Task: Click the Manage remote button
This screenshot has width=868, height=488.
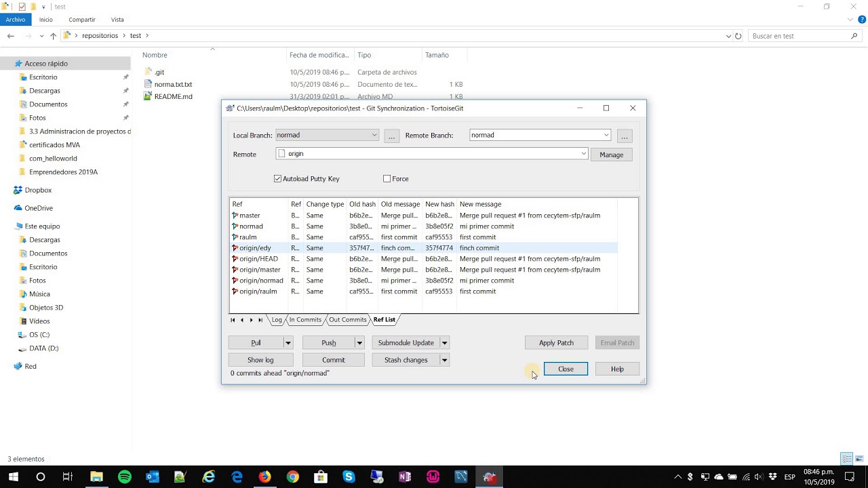Action: [611, 155]
